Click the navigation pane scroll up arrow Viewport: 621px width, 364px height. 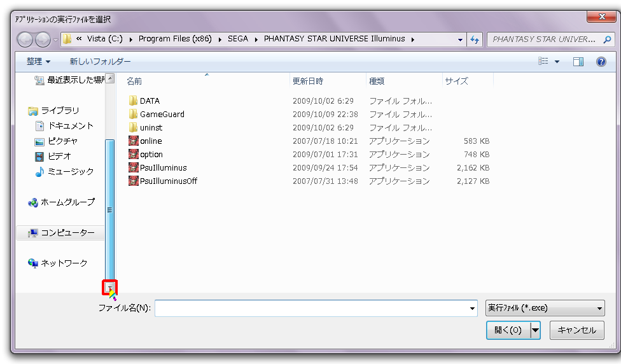110,78
